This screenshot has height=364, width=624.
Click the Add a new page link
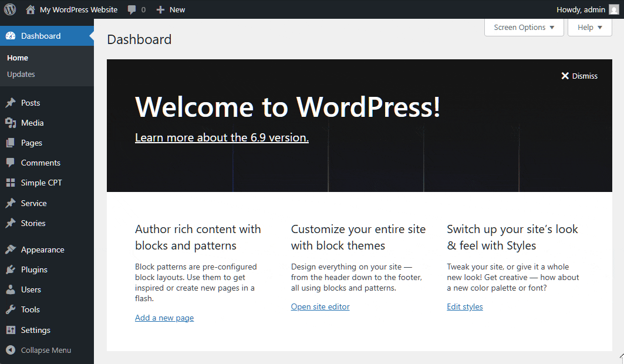pos(164,318)
